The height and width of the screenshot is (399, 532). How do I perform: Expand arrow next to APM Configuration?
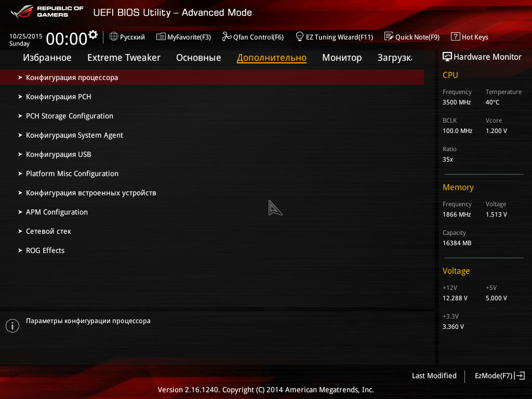(x=20, y=212)
